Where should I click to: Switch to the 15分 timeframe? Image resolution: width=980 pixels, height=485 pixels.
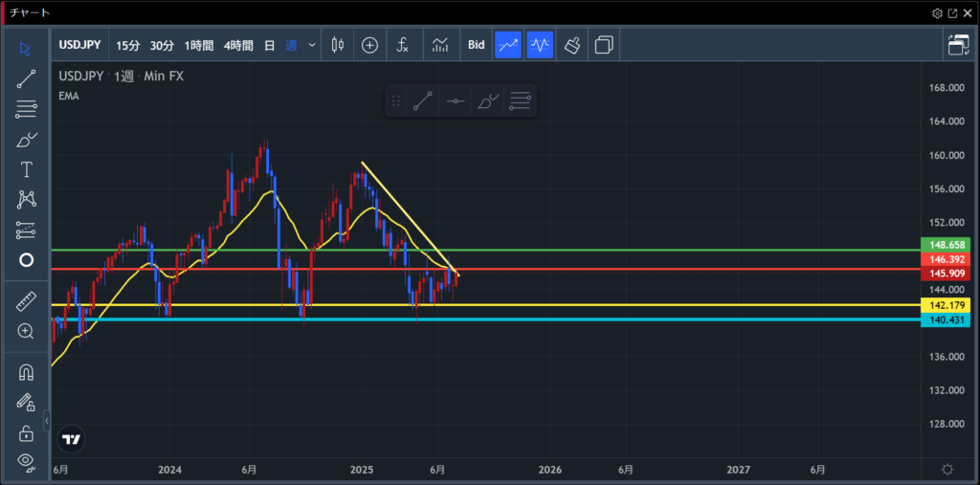point(128,45)
